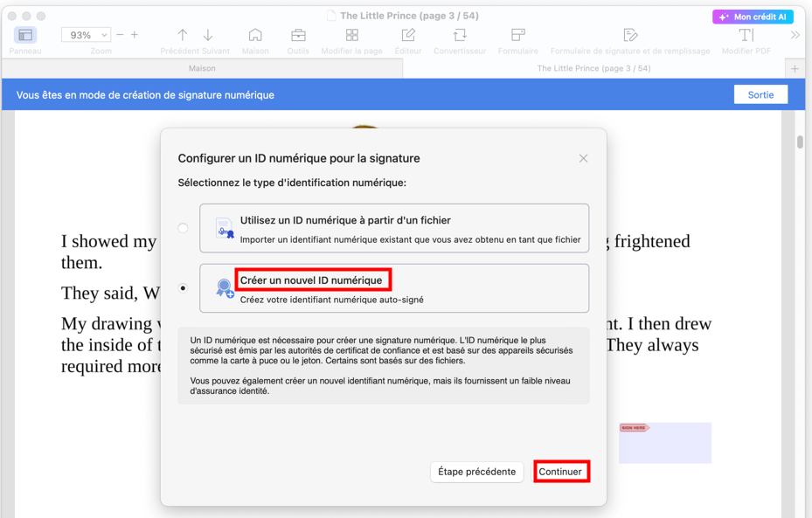812x518 pixels.
Task: Select the Outils toolbox icon
Action: coord(298,36)
